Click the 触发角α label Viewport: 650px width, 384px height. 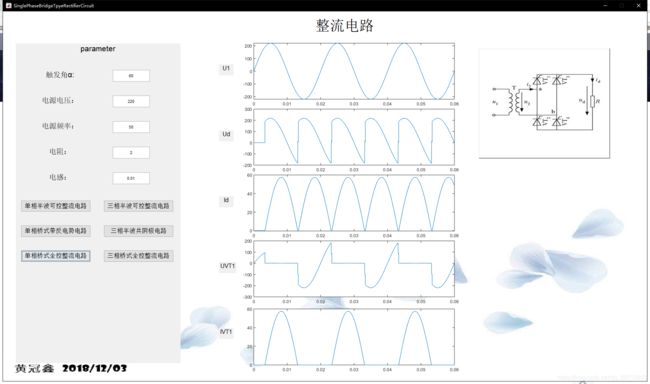(60, 75)
